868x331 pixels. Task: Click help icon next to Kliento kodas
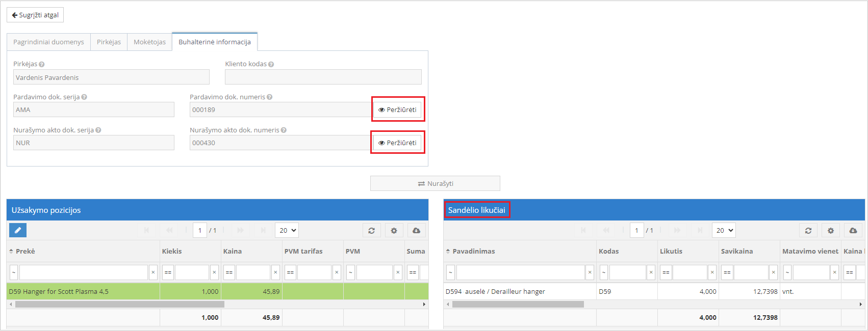click(x=271, y=65)
